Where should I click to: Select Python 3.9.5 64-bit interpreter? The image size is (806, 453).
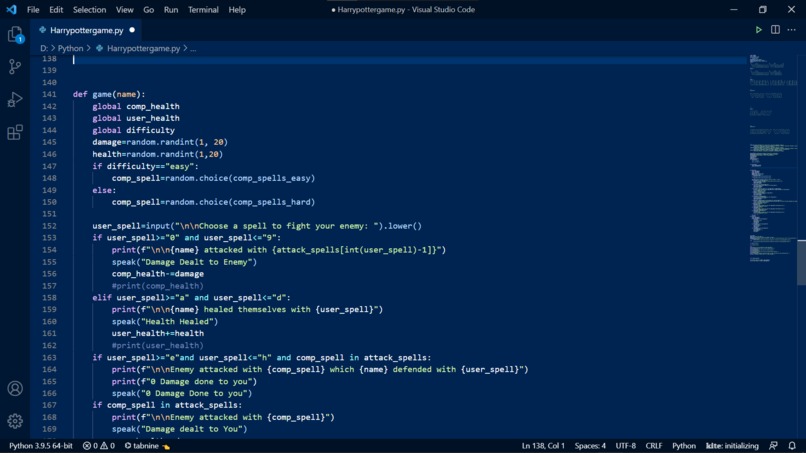(x=41, y=446)
